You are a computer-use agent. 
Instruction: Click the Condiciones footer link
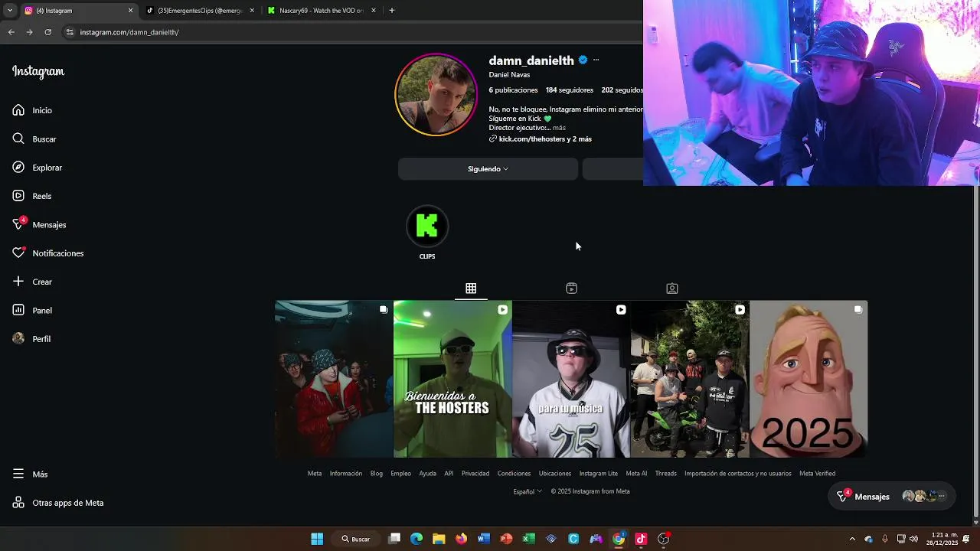(x=514, y=474)
